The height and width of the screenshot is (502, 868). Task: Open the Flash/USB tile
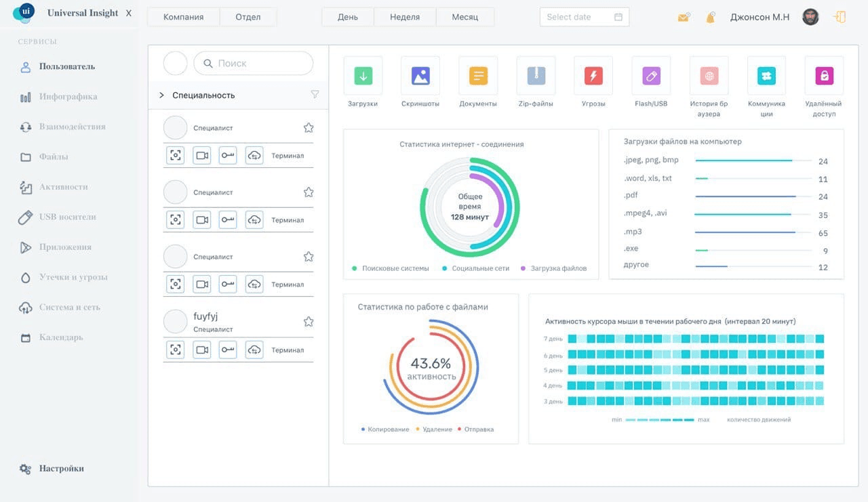(651, 76)
